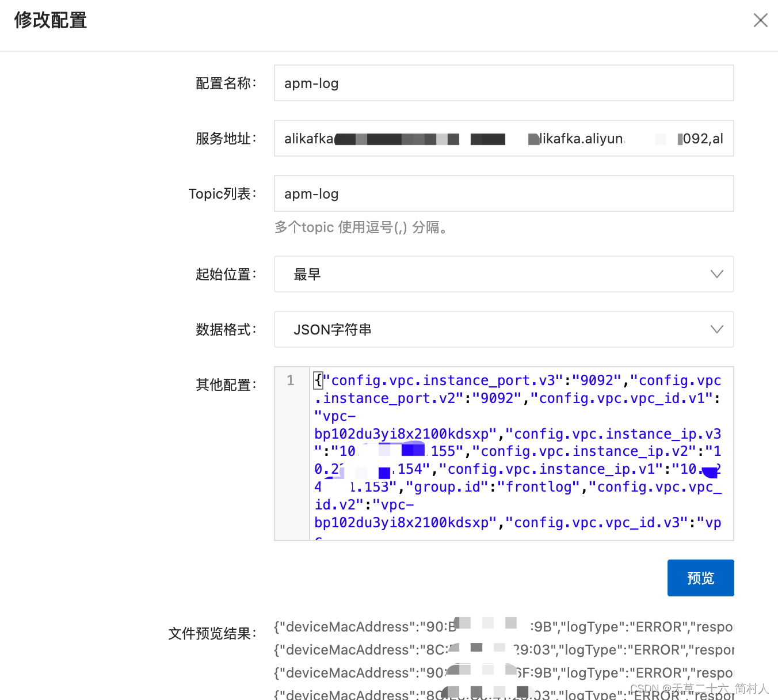This screenshot has width=778, height=700.
Task: Click the third deviceMacAddress preview row ending F:9B
Action: tap(504, 673)
